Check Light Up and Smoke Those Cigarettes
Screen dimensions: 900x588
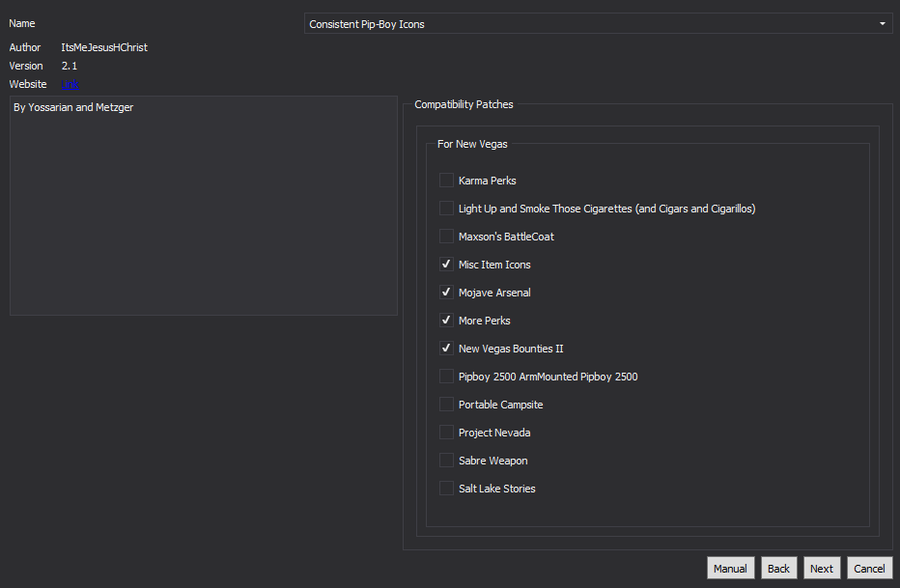pyautogui.click(x=446, y=209)
